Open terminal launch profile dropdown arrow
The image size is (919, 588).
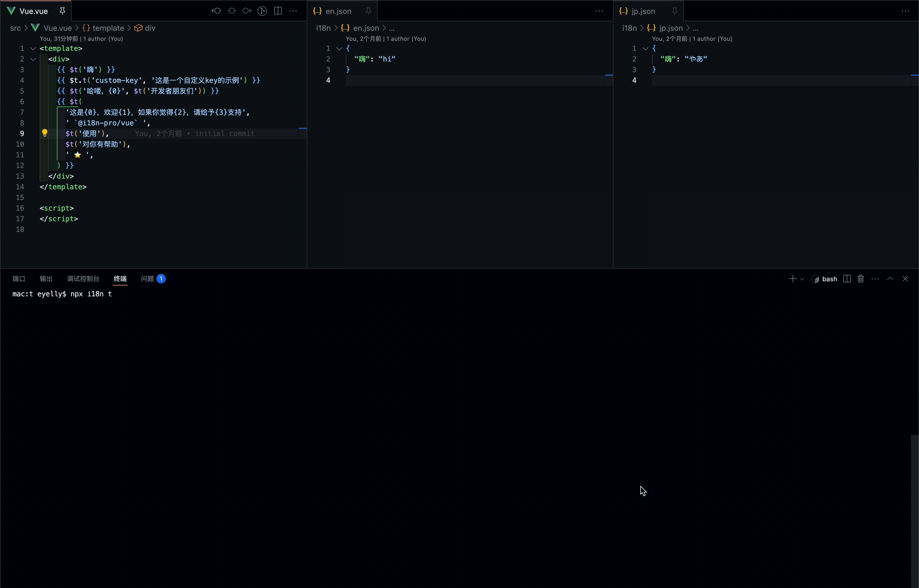(802, 279)
